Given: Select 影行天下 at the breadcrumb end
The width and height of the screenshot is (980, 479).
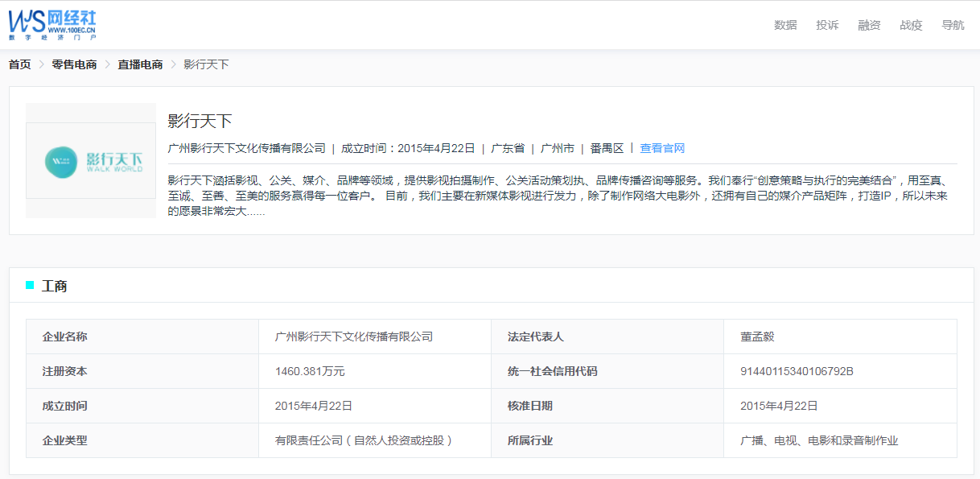Looking at the screenshot, I should pos(206,64).
